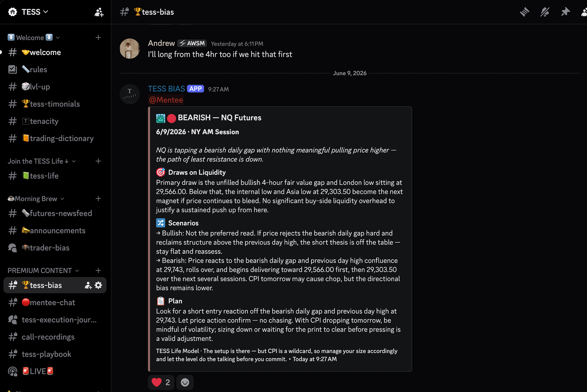Add channel with plus next to Welcome
Image resolution: width=587 pixels, height=392 pixels.
coord(98,38)
